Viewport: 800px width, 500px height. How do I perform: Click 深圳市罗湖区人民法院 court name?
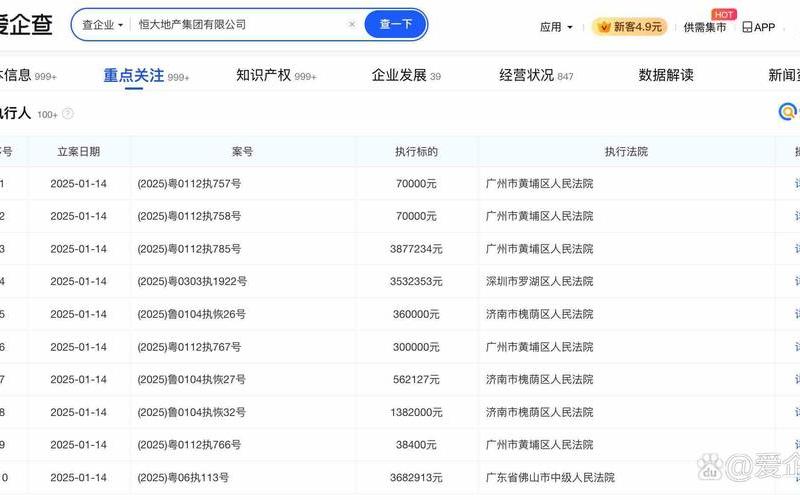[540, 282]
